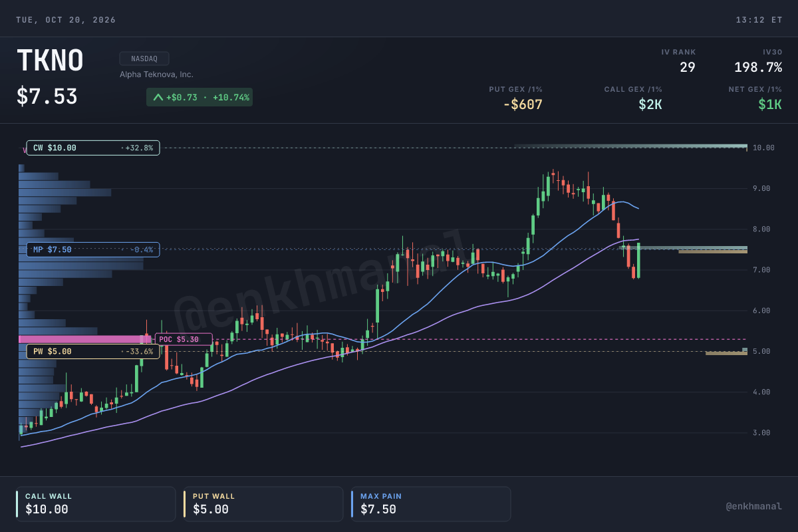
Task: Click the -33.6% distance on PW label
Action: point(139,351)
